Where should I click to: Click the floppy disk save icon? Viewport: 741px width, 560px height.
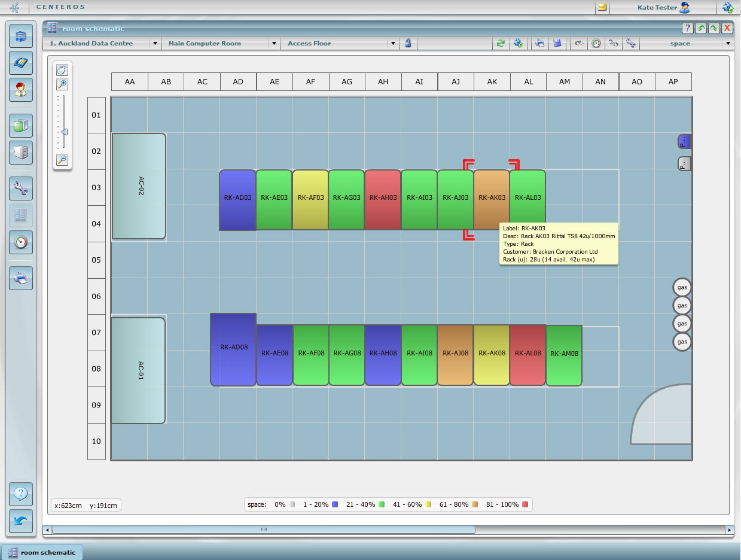point(557,44)
